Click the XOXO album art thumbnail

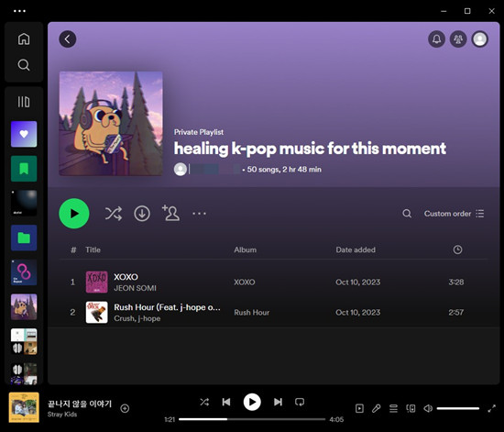point(97,282)
